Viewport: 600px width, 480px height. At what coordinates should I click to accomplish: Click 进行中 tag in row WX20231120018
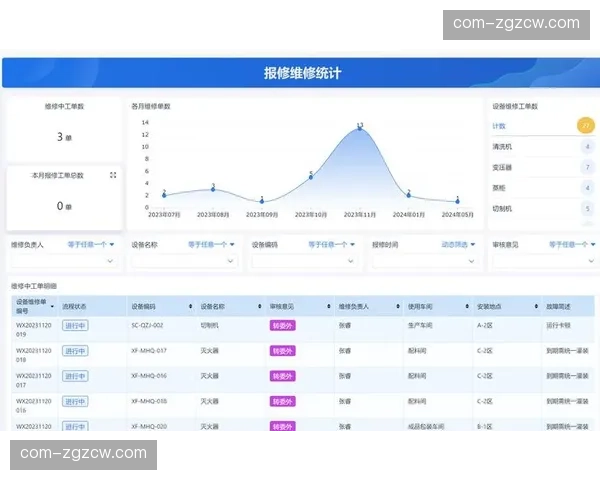tap(75, 351)
